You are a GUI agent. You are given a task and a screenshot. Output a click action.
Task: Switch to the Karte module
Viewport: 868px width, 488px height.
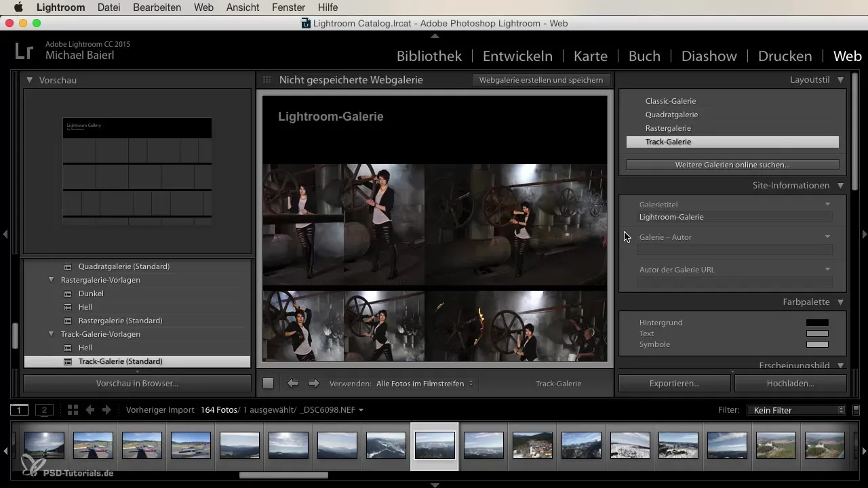coord(590,56)
